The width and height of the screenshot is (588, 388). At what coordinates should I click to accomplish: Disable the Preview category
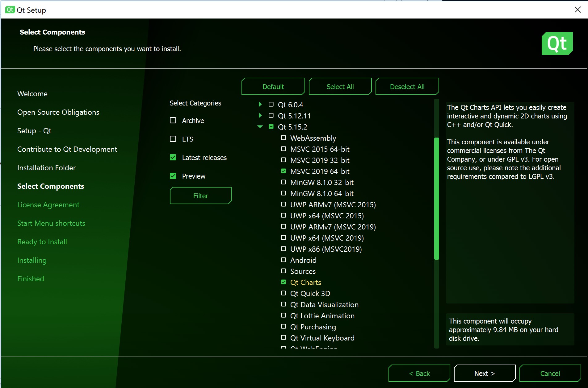173,176
